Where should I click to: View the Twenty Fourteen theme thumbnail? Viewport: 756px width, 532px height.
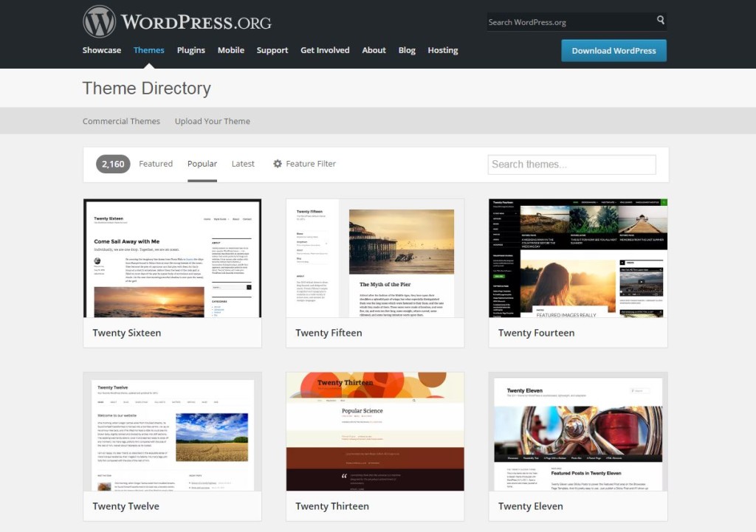point(578,258)
